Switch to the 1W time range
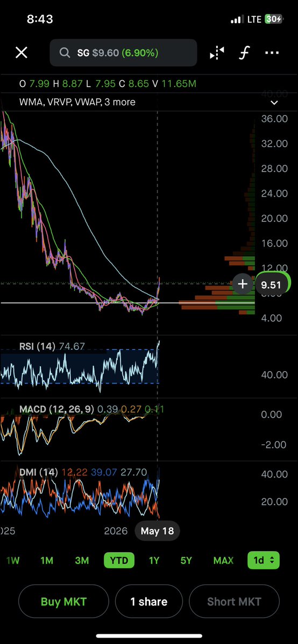The height and width of the screenshot is (644, 298). click(13, 560)
